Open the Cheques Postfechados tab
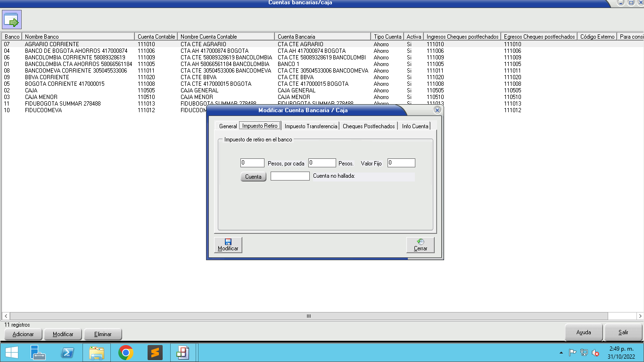644x362 pixels. click(369, 126)
